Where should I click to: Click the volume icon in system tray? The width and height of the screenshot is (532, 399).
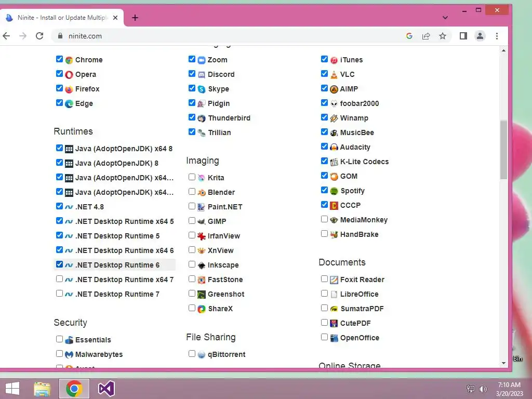tap(483, 389)
